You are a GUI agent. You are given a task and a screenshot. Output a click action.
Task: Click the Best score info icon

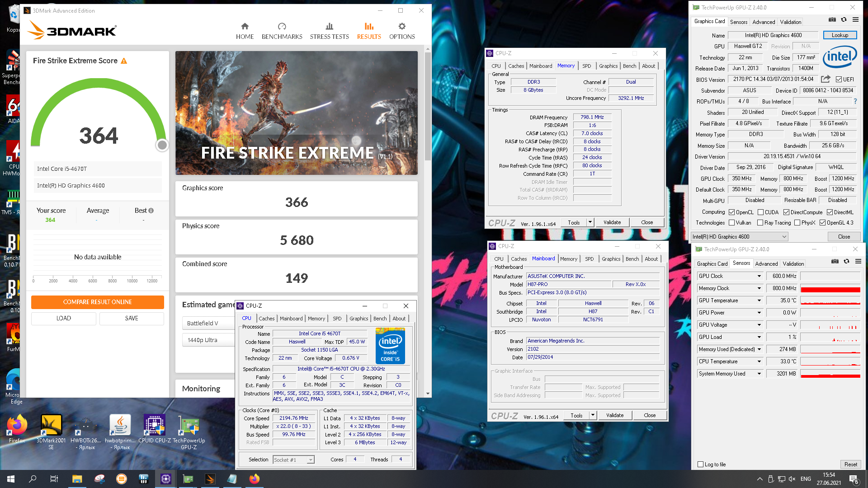tap(151, 211)
